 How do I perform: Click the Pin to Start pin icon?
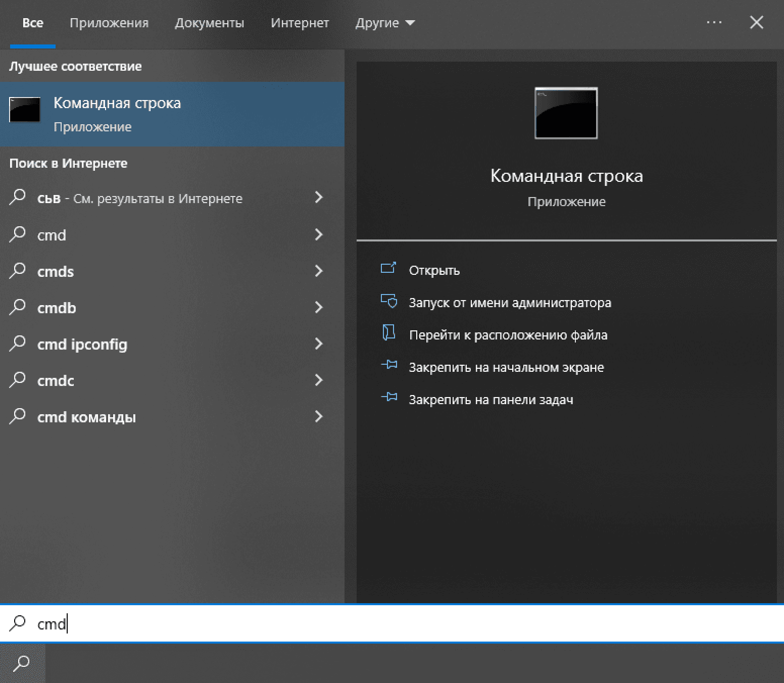point(388,365)
